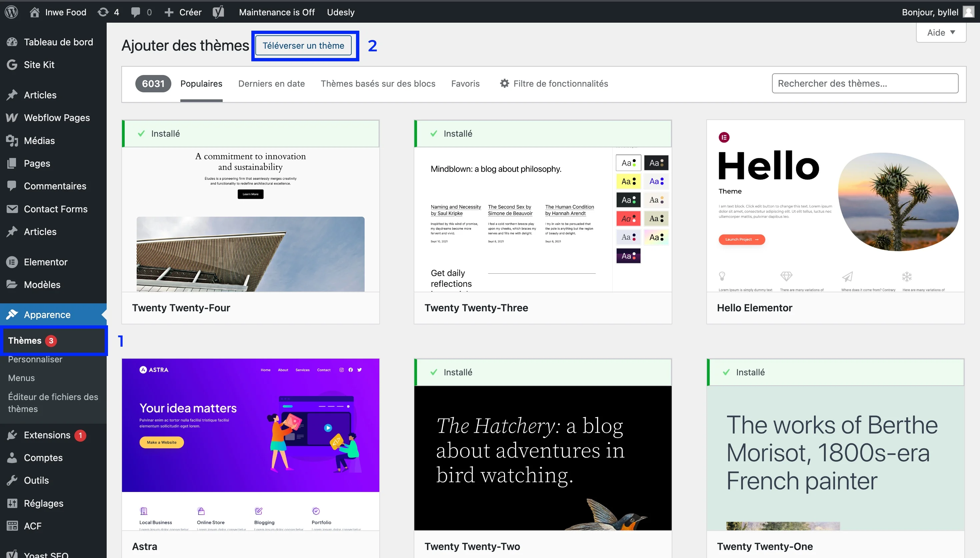The height and width of the screenshot is (558, 980).
Task: Click the 6031 theme count badge
Action: (153, 84)
